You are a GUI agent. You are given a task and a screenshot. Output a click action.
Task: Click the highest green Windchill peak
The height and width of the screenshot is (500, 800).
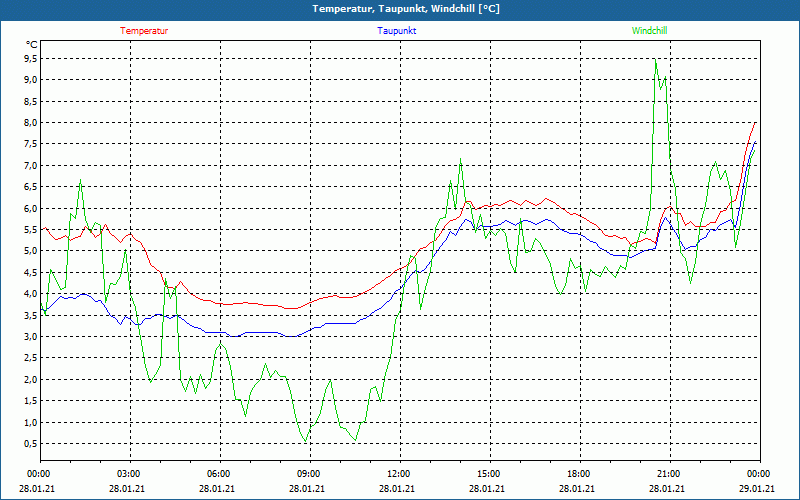[656, 61]
